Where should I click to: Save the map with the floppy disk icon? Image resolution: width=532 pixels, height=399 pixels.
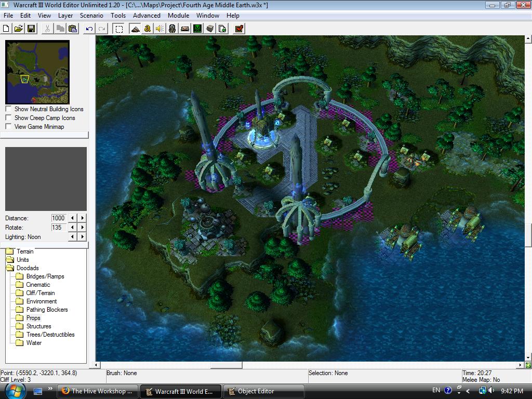tap(31, 29)
